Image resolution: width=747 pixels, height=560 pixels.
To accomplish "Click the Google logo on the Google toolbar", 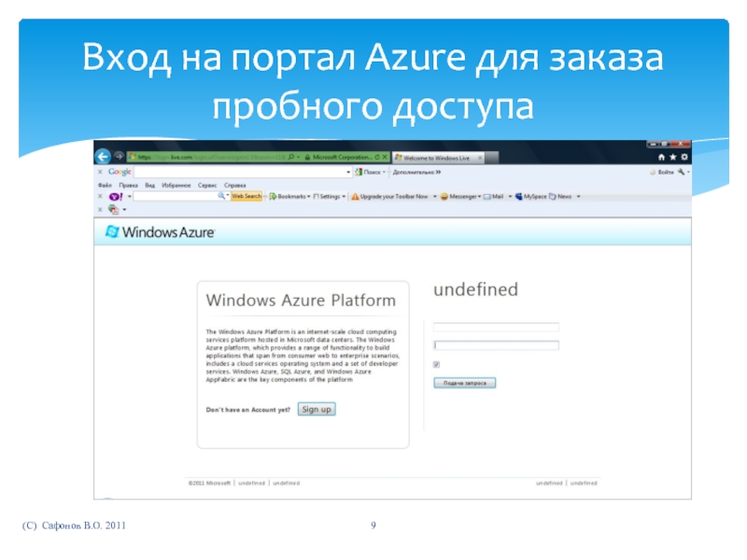I will [x=120, y=172].
